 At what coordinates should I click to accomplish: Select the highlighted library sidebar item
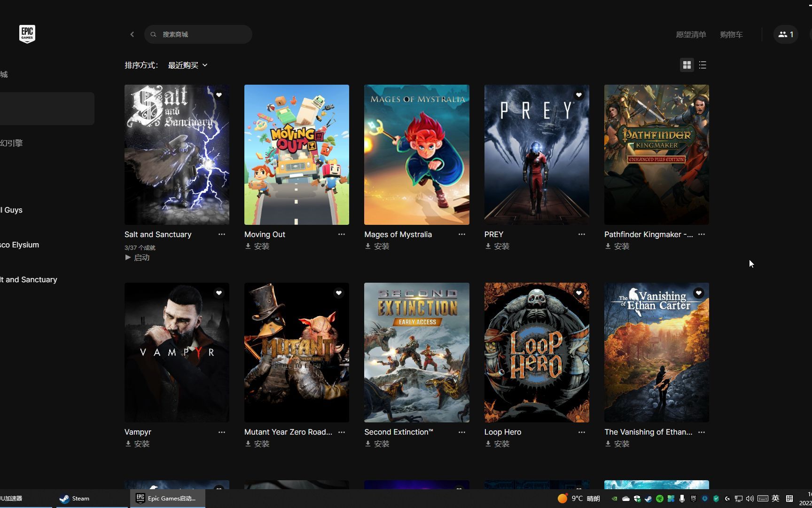click(x=47, y=109)
